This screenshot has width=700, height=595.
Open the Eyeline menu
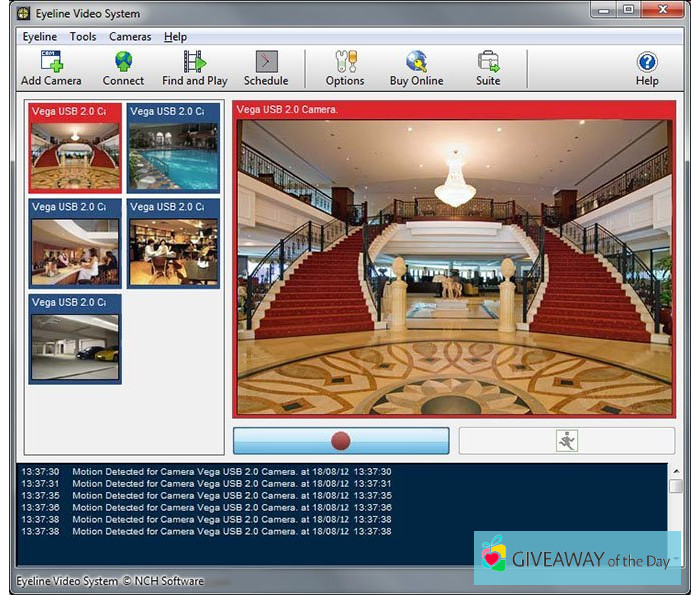pos(39,37)
